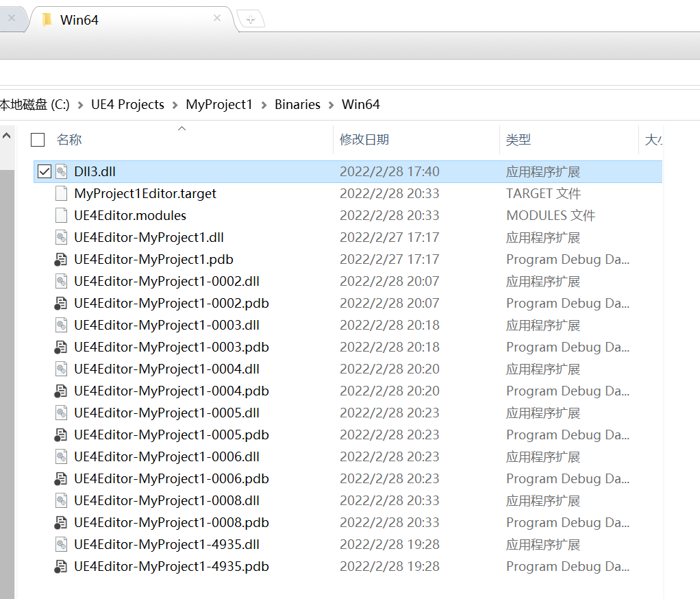
Task: Click the UE4Editor-MyProject1-0004.dll file icon
Action: (x=61, y=369)
